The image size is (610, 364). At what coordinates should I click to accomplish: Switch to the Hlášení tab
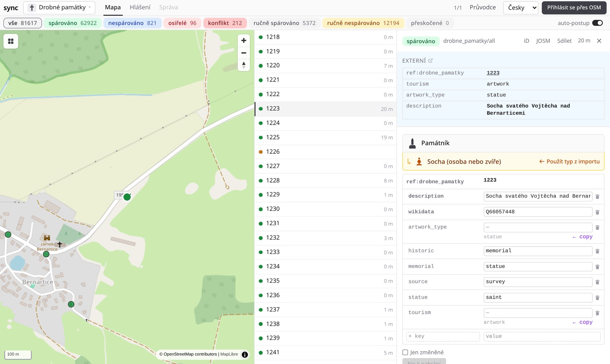pyautogui.click(x=140, y=7)
